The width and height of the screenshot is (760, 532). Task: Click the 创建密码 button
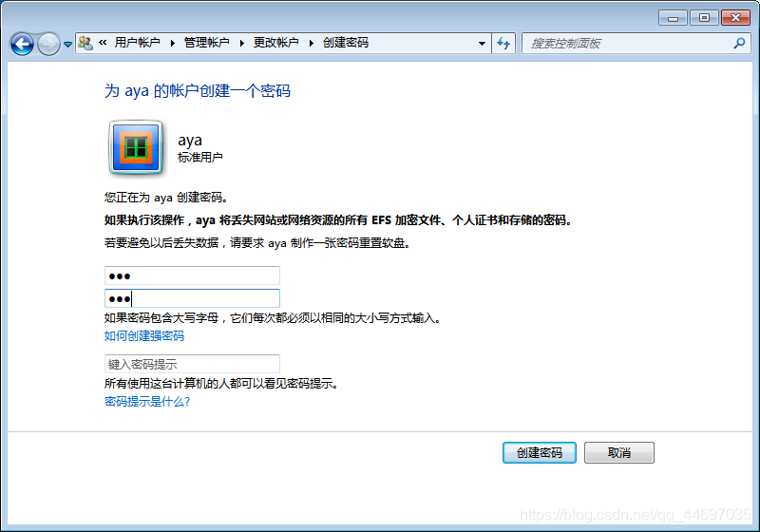[540, 452]
